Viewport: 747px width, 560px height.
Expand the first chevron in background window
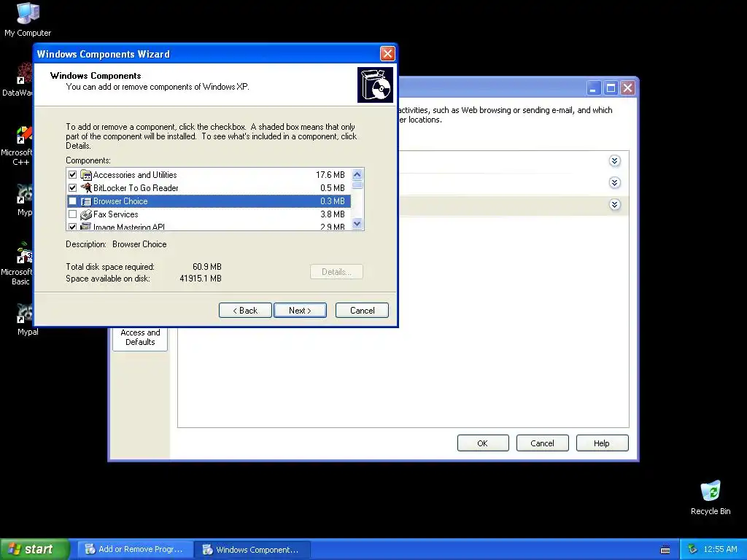coord(614,161)
